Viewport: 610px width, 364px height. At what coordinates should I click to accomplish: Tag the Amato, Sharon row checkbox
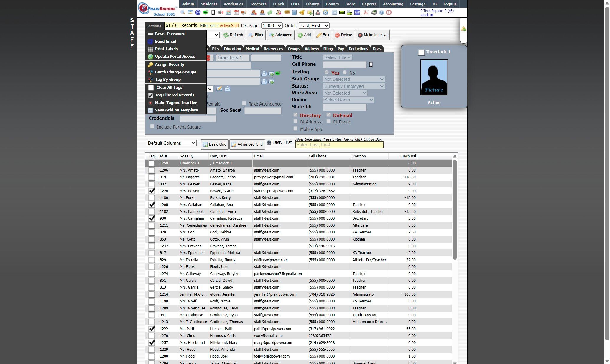(x=152, y=170)
